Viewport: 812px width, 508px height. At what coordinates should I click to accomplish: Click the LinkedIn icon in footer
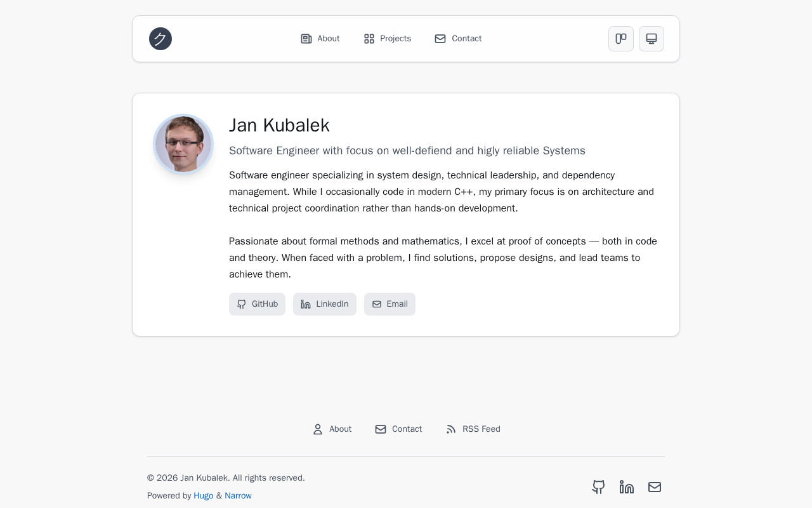coord(627,487)
